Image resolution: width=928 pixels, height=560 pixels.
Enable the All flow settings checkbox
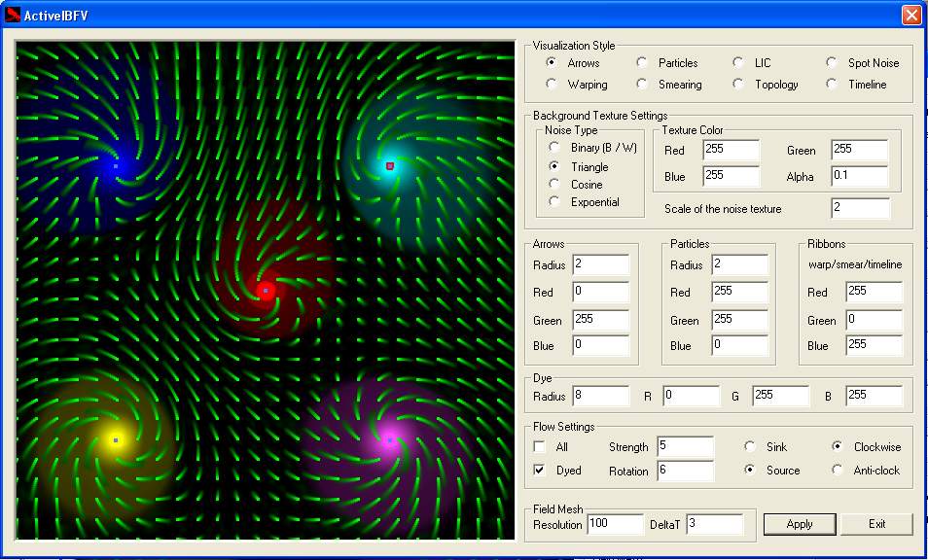coord(540,447)
